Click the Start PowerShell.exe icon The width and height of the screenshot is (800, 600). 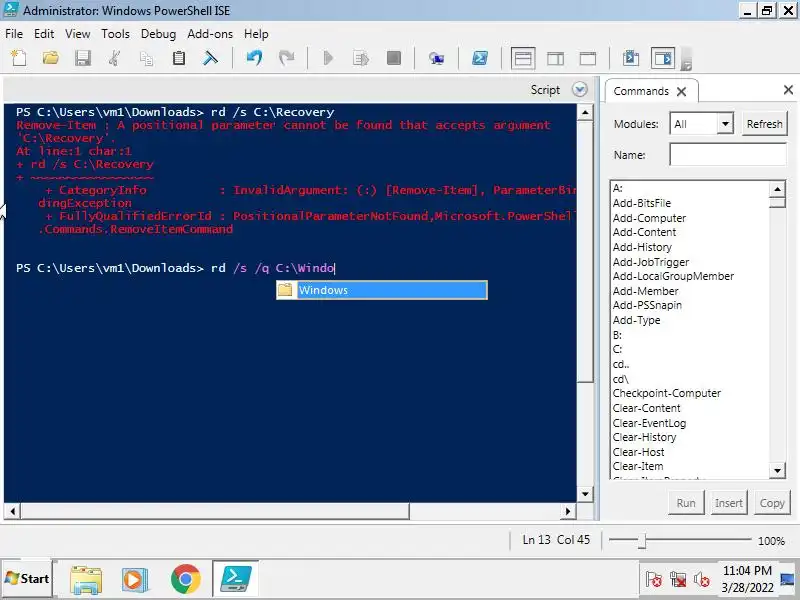480,58
